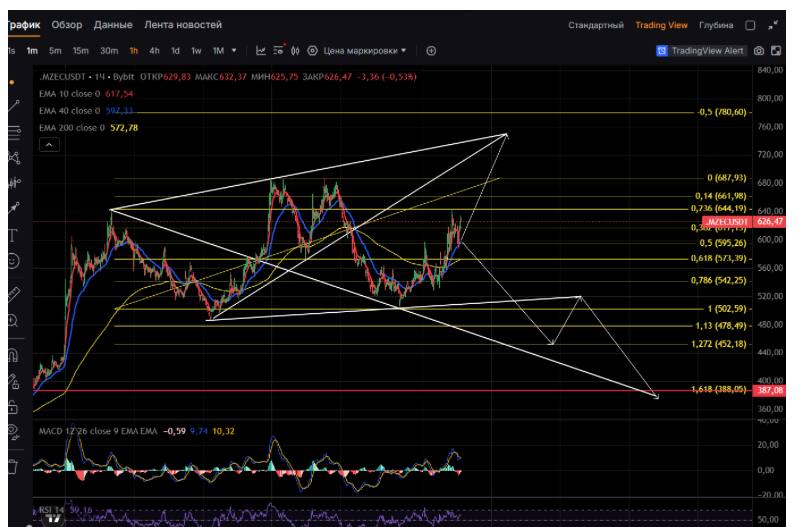The width and height of the screenshot is (812, 527).
Task: Pick the brush and arrow drawing tool
Action: (x=14, y=208)
